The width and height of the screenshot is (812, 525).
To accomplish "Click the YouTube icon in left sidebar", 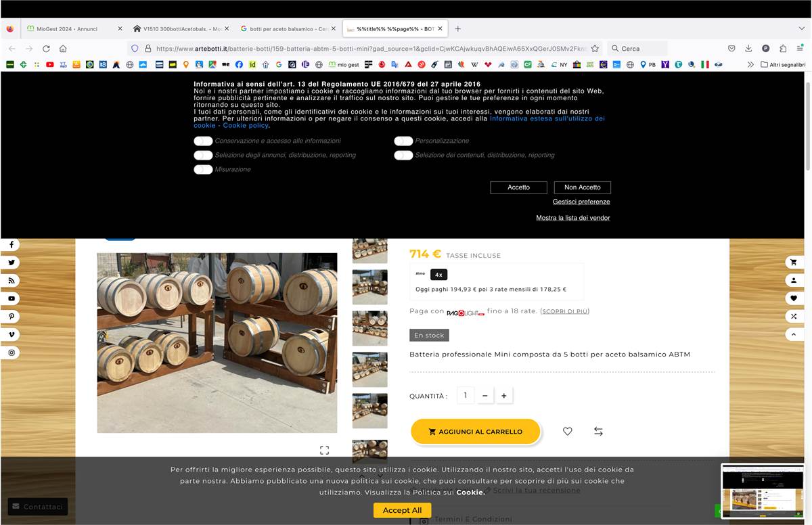I will [x=12, y=298].
